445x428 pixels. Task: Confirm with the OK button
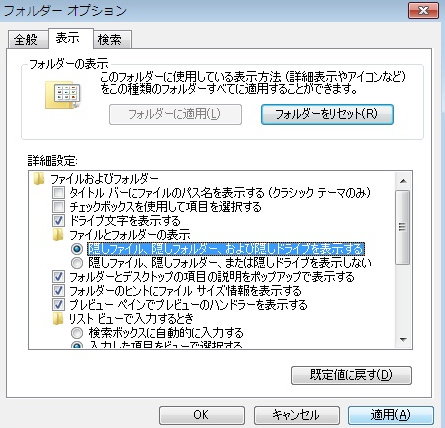[202, 415]
